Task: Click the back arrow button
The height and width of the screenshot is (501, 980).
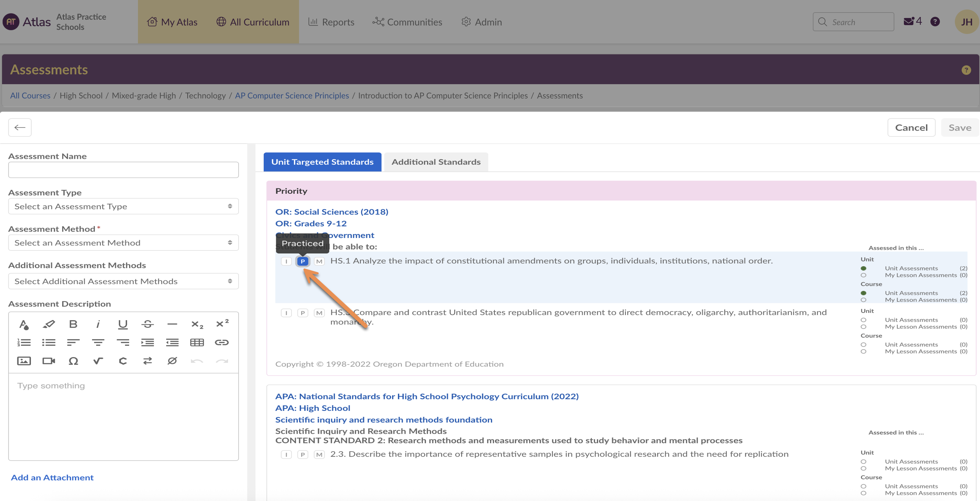Action: (x=20, y=128)
